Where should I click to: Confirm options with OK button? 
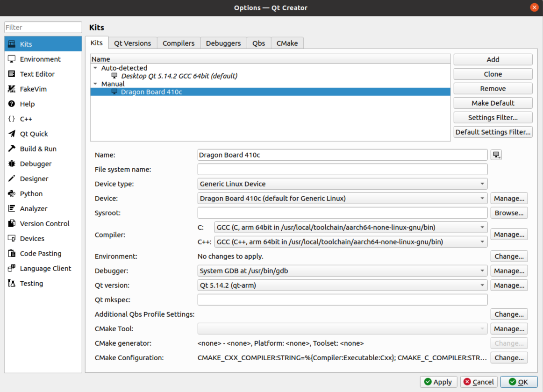pyautogui.click(x=519, y=382)
